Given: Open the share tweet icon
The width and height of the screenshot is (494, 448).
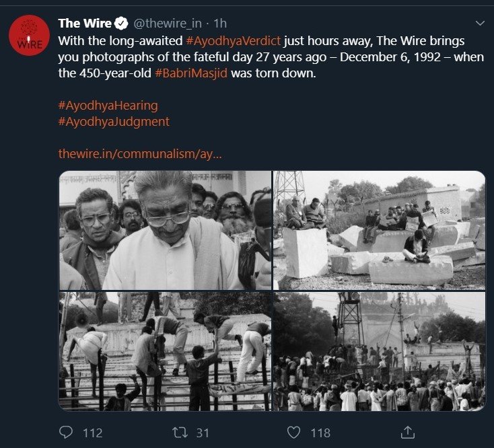Looking at the screenshot, I should (x=407, y=433).
